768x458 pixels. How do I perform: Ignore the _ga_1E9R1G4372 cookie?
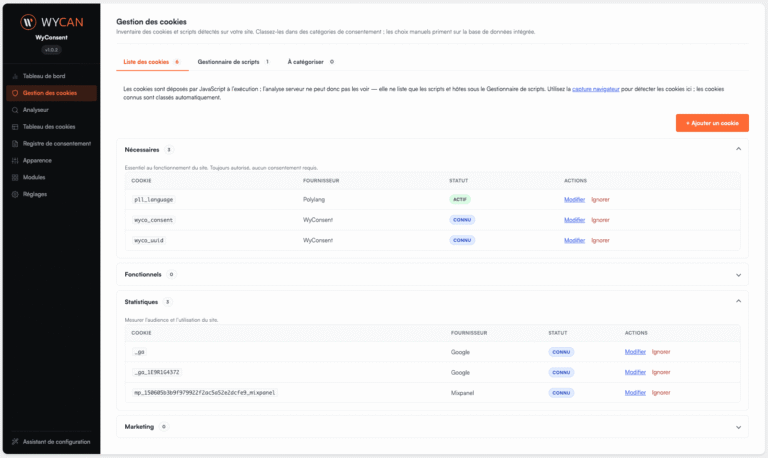(x=661, y=372)
